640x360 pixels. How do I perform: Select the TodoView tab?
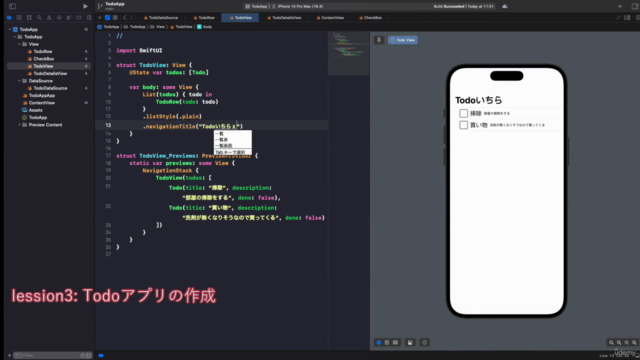[x=240, y=18]
